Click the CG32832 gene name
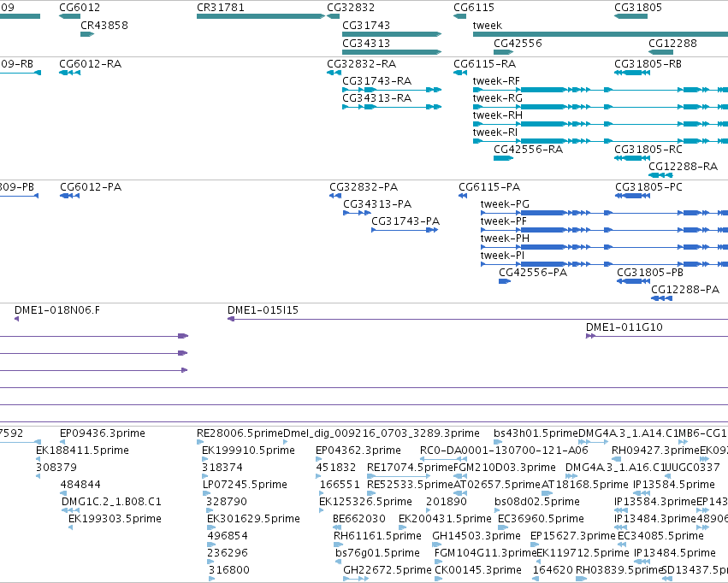 tap(351, 8)
